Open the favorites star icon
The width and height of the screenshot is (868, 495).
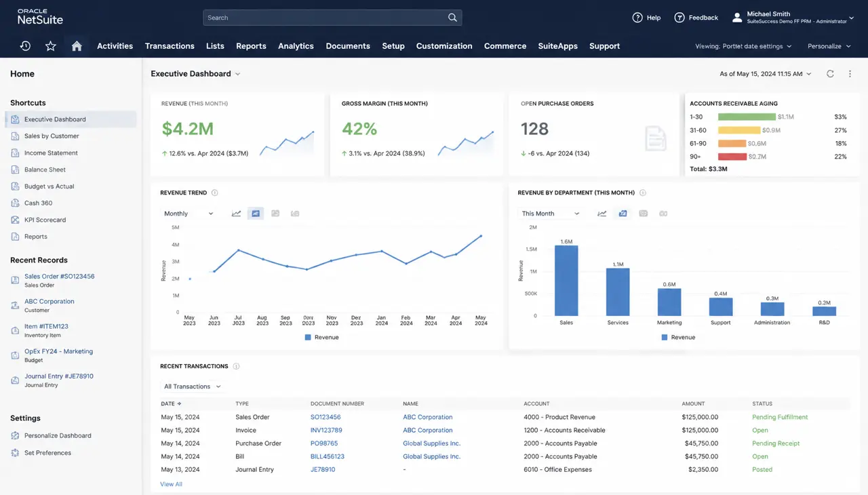(50, 46)
